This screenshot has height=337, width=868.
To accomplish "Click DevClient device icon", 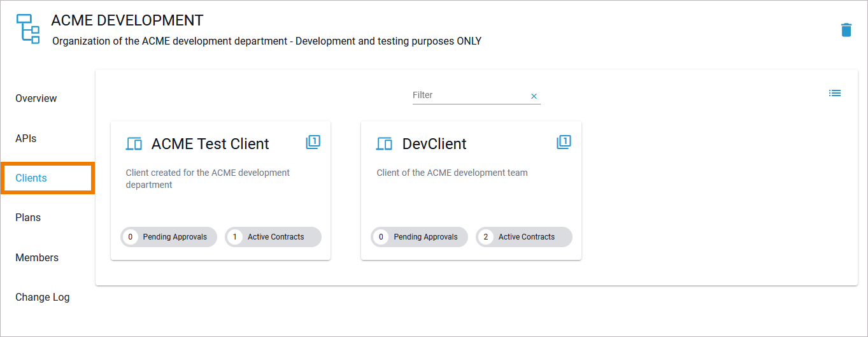I will tap(385, 144).
